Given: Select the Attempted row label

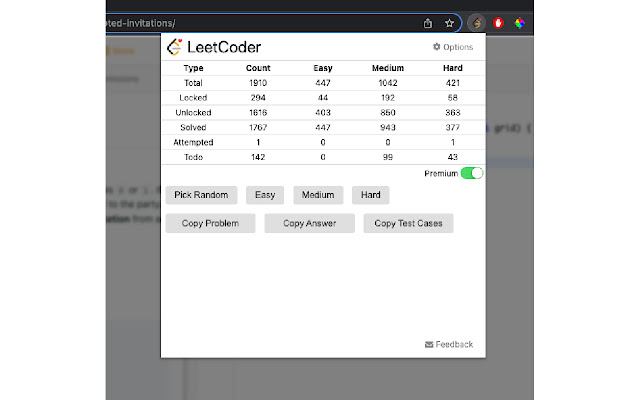Looking at the screenshot, I should click(193, 142).
